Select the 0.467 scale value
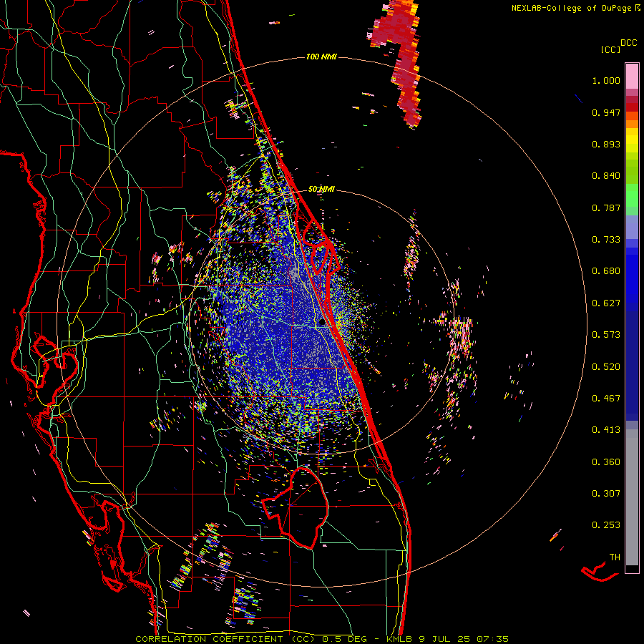 [606, 399]
